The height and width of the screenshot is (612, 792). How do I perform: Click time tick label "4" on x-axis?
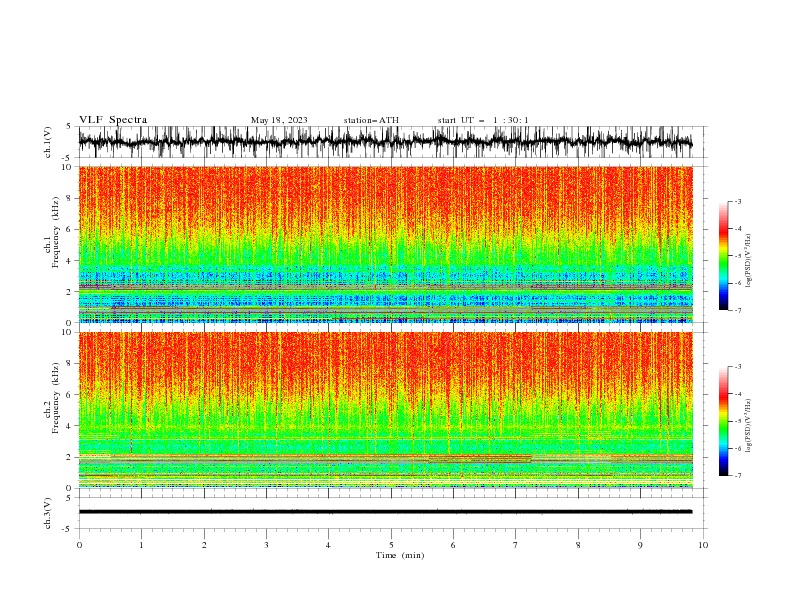(x=328, y=545)
